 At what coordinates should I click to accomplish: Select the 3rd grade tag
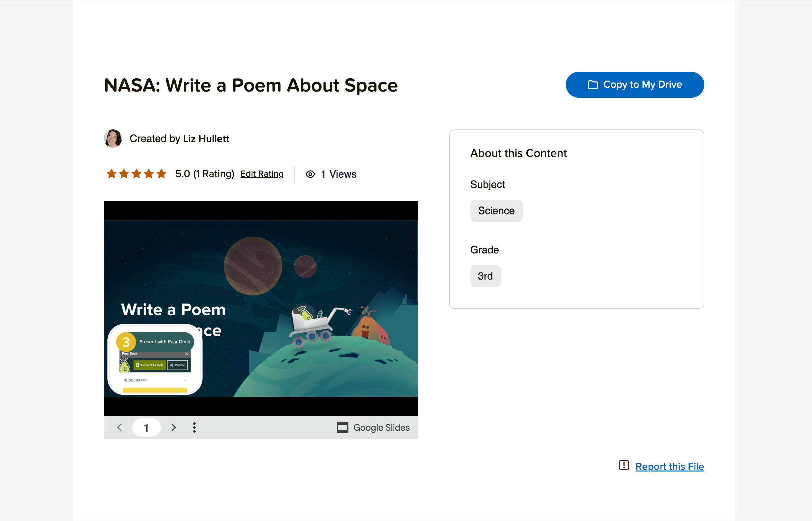tap(485, 276)
